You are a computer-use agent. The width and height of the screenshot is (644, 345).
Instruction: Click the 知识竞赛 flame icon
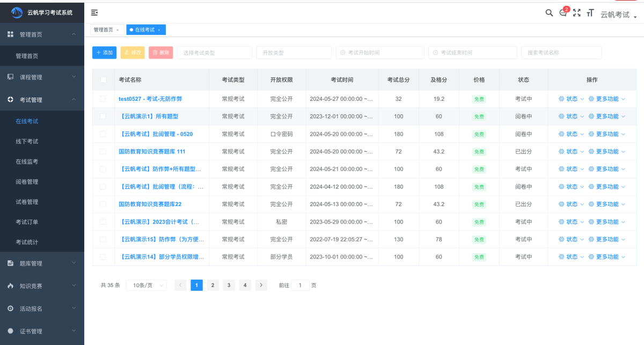tap(10, 286)
